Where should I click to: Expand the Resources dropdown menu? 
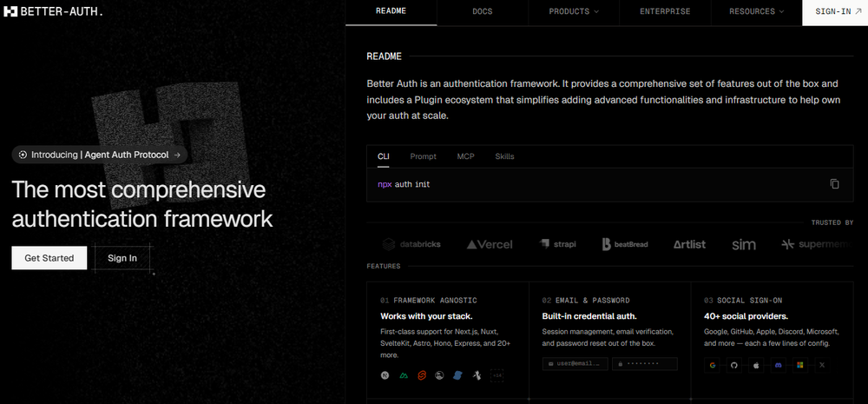[x=756, y=11]
